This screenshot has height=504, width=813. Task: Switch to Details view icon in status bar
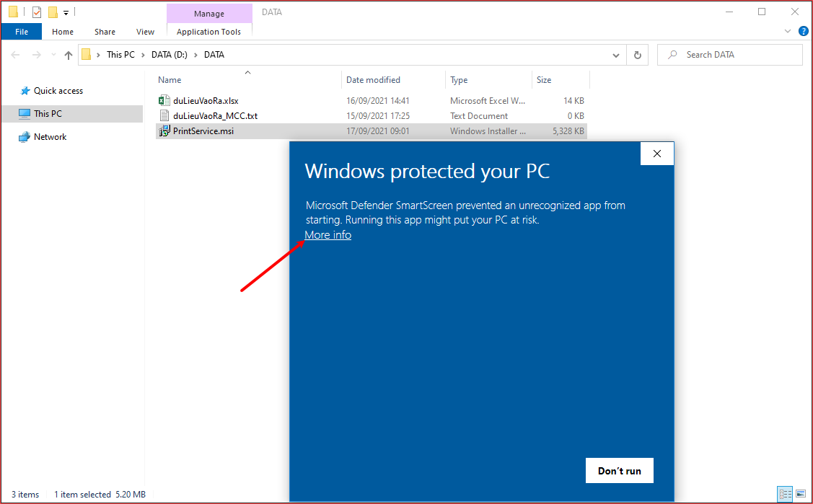[785, 494]
